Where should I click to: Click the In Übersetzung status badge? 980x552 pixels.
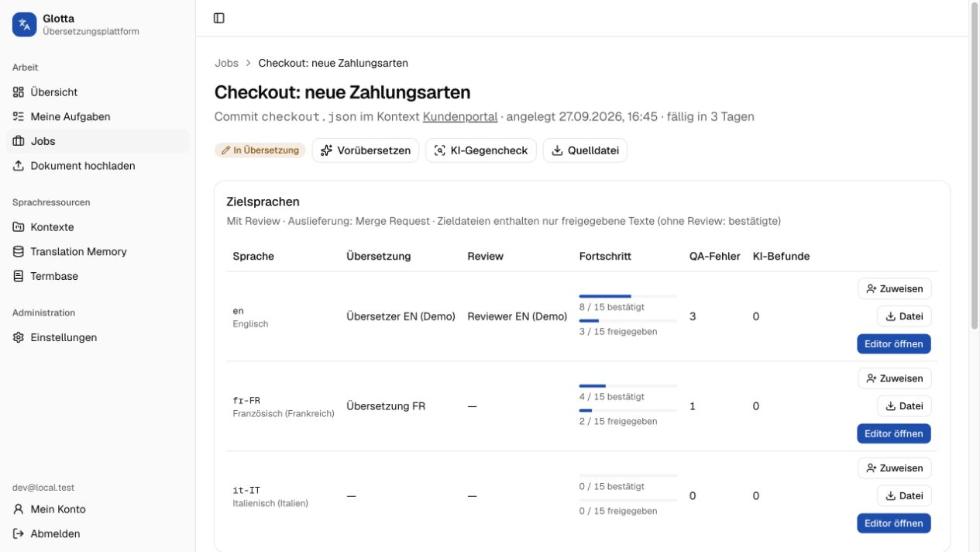point(260,150)
